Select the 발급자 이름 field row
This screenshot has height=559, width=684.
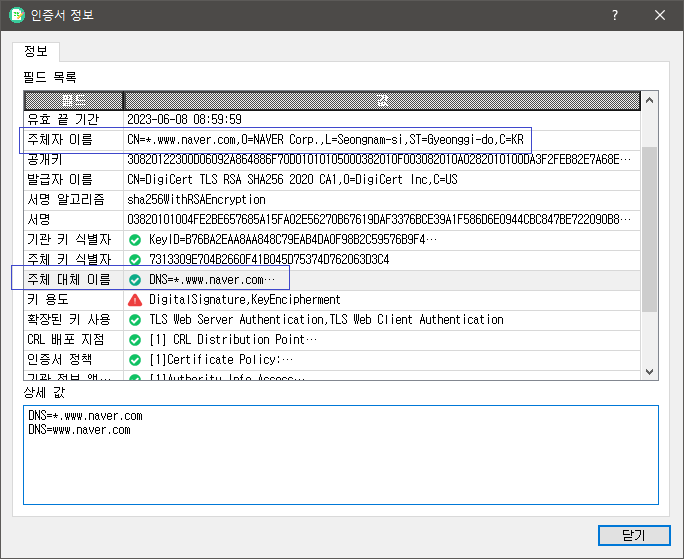332,179
